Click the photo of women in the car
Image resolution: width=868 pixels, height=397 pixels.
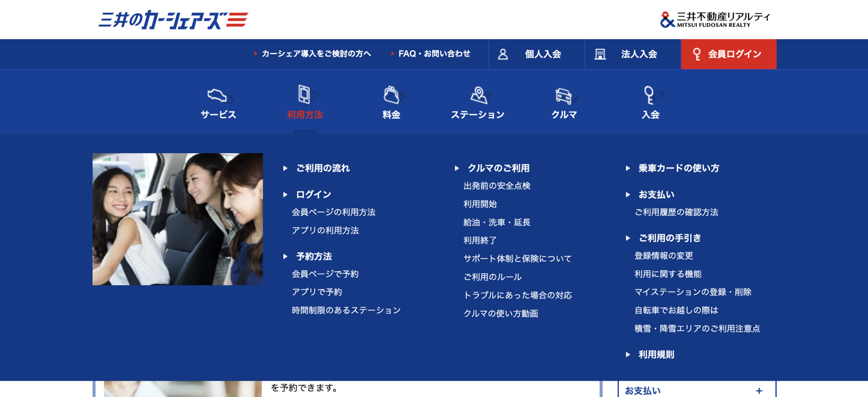[x=178, y=219]
